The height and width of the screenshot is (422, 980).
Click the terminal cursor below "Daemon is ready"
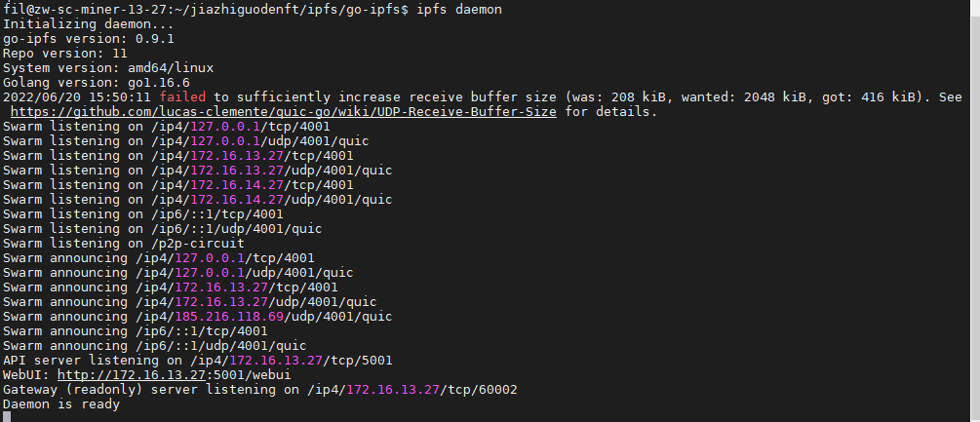click(6, 417)
